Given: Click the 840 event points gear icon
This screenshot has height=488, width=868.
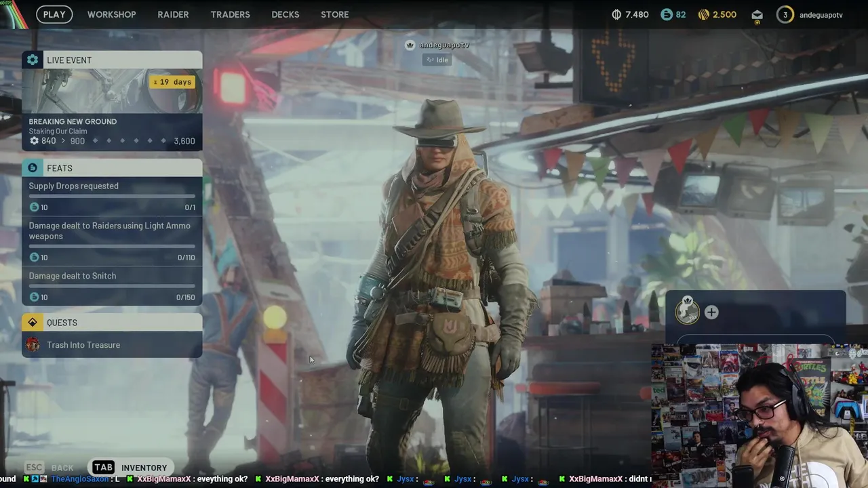Looking at the screenshot, I should click(34, 141).
